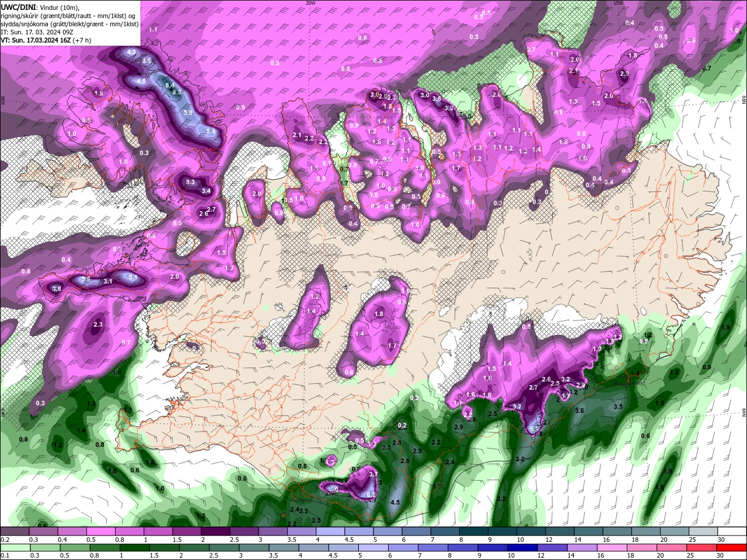Pick top legend swatch between 8 and 9
Screen dimensions: 747x560
tap(474, 531)
